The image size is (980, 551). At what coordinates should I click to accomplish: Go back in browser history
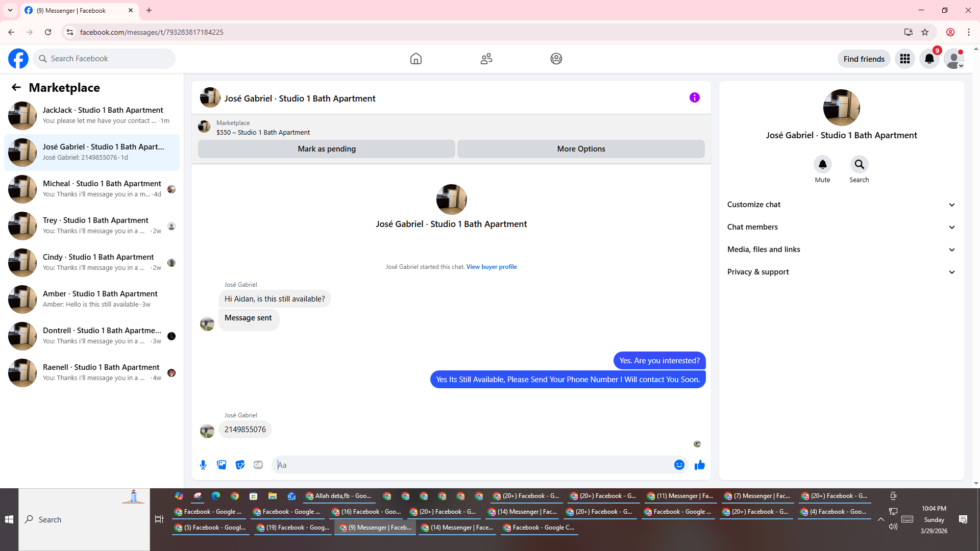click(11, 32)
